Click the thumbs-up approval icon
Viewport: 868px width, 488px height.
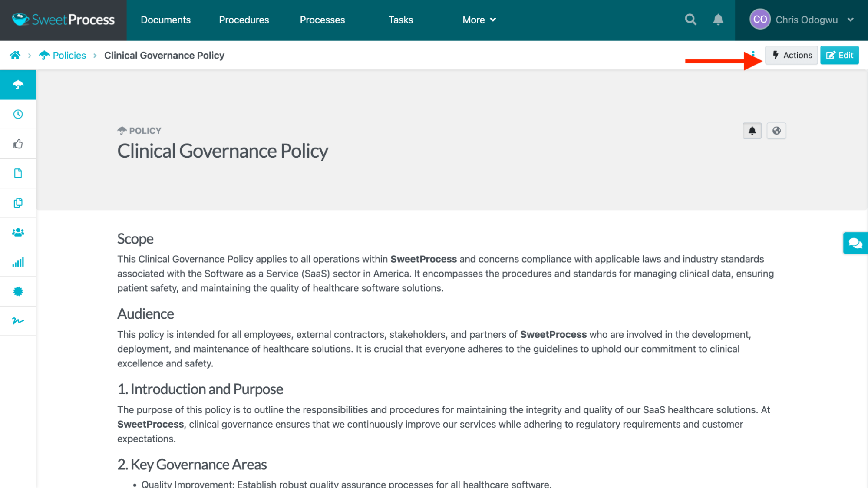[x=18, y=144]
